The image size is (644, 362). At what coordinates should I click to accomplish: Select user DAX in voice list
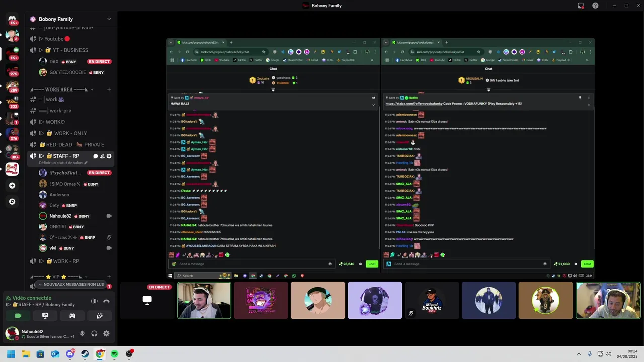coord(75,62)
